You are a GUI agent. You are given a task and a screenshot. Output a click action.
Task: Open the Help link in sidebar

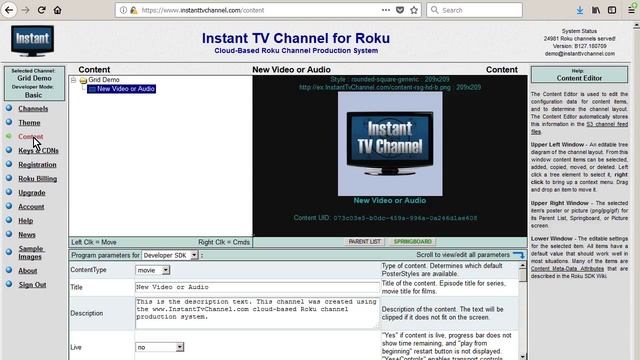pyautogui.click(x=25, y=220)
